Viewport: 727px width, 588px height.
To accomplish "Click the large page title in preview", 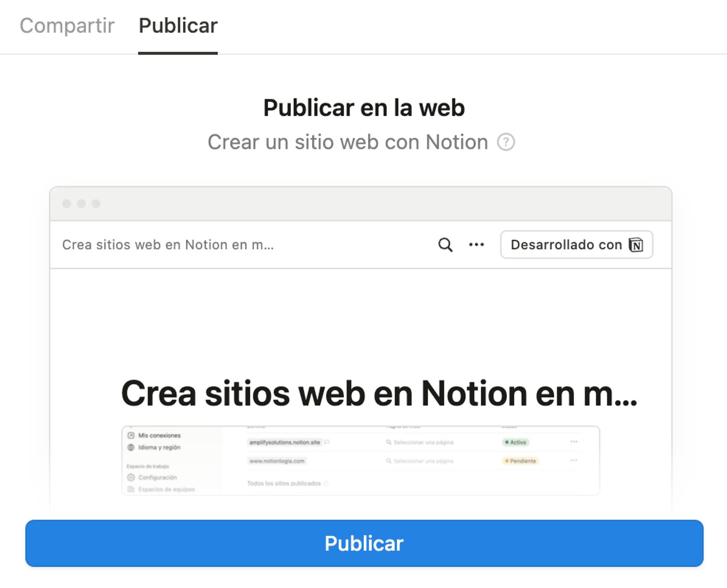I will 379,393.
